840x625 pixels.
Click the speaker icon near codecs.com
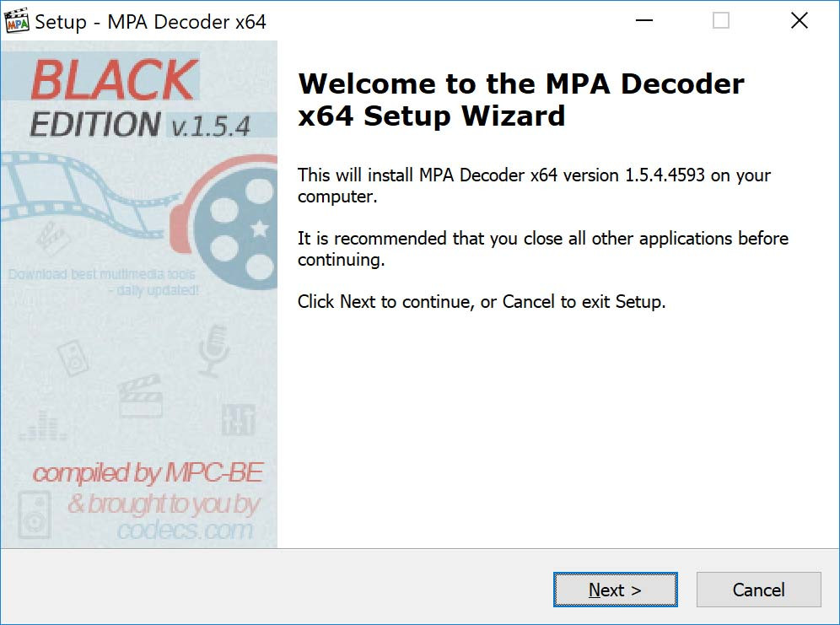coord(35,515)
